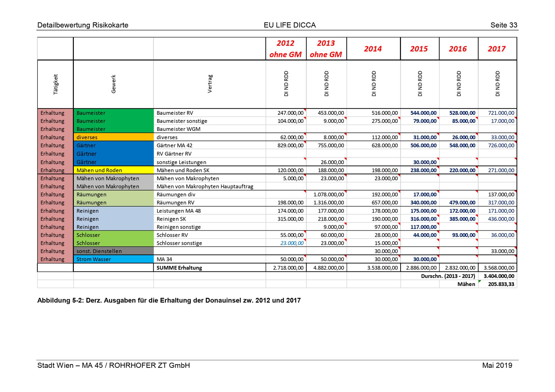
Task: Click the Baumeister RV 2017 value 721.000,00
Action: coord(501,113)
